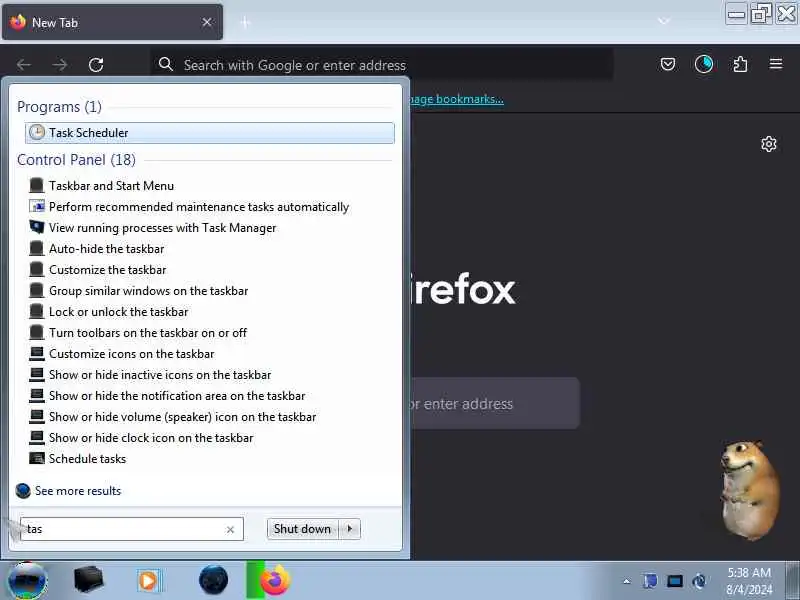Image resolution: width=800 pixels, height=600 pixels.
Task: Click the Show desktop strip
Action: [792, 581]
